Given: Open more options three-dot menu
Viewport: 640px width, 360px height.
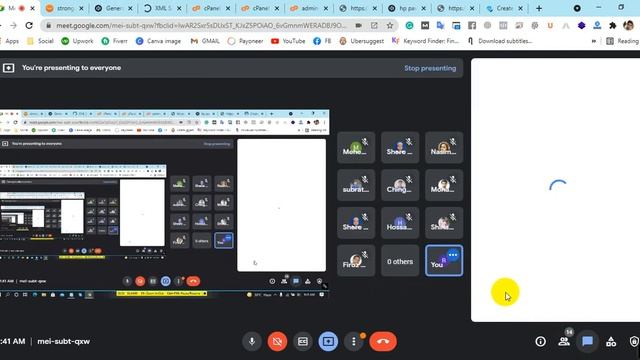Looking at the screenshot, I should (353, 341).
